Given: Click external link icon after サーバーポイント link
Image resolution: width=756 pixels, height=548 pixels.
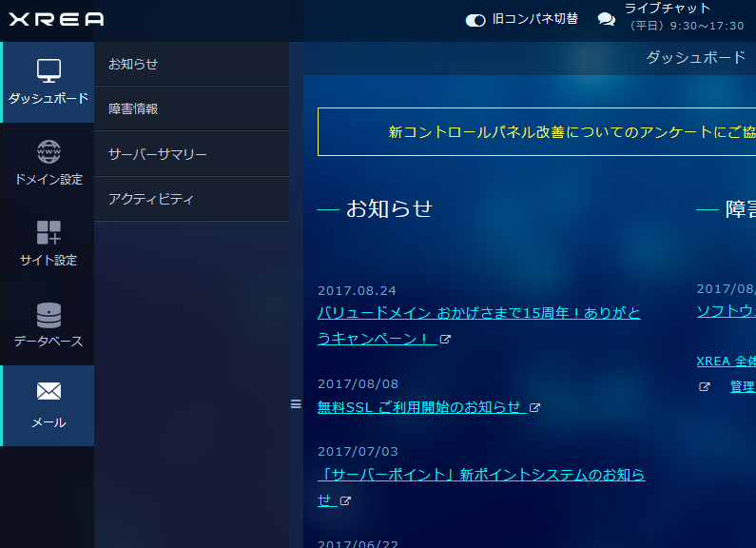Looking at the screenshot, I should [x=345, y=501].
